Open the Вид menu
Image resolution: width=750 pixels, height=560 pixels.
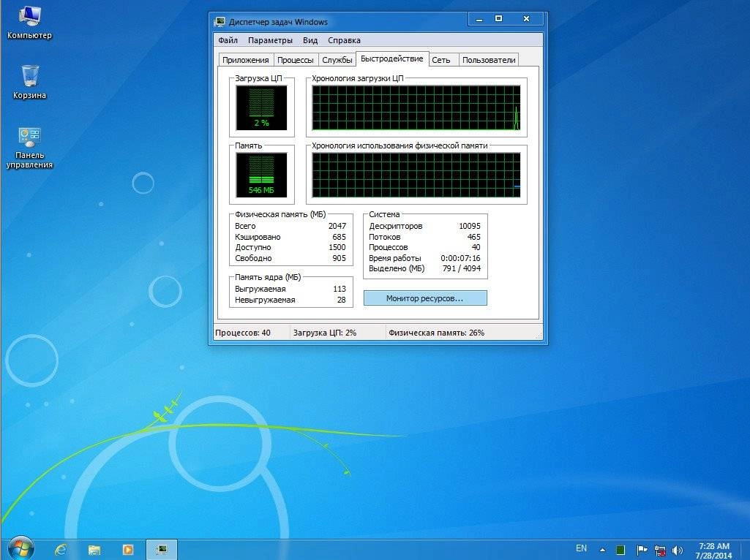click(x=310, y=40)
